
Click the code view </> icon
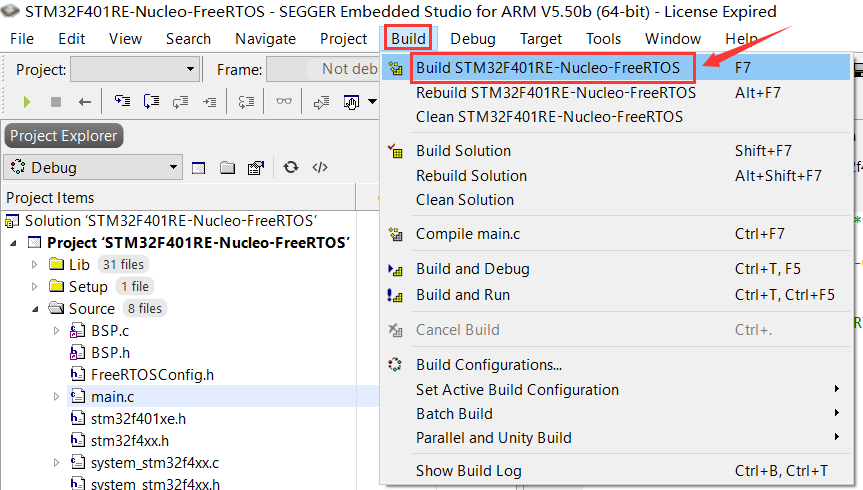[x=320, y=167]
